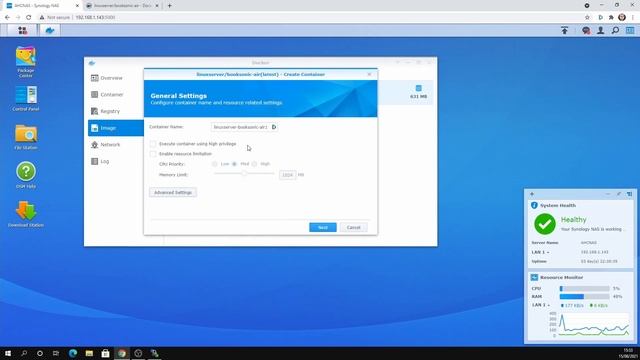The width and height of the screenshot is (640, 360).
Task: Switch to the first Synology NAS browser tab
Action: [41, 6]
